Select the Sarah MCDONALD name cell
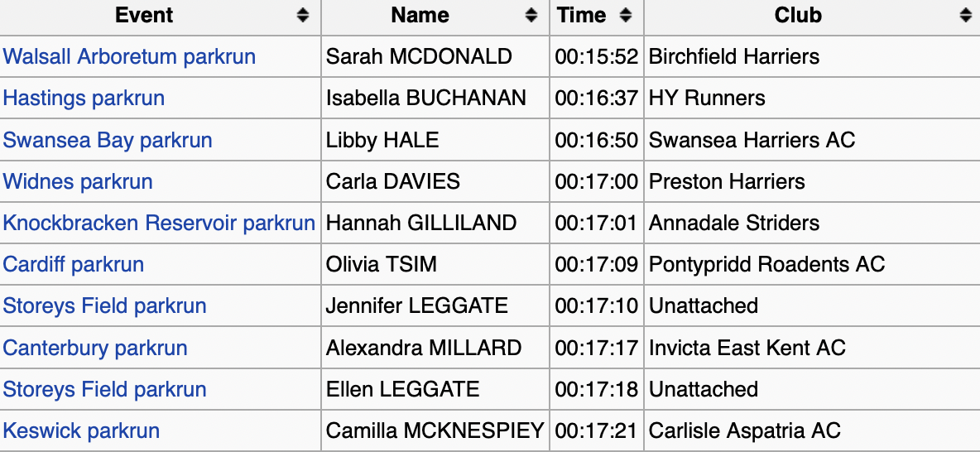The image size is (980, 452). (x=419, y=57)
